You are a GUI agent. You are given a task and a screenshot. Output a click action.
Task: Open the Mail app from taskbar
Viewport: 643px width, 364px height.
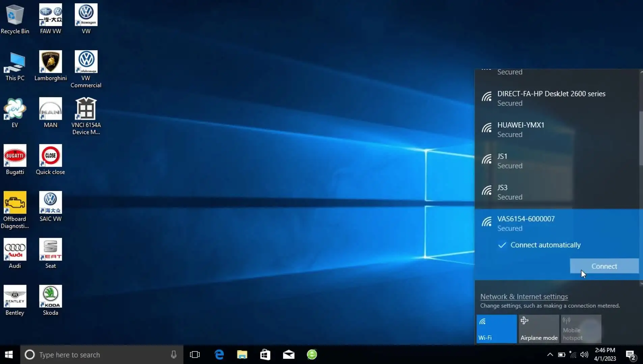point(288,355)
